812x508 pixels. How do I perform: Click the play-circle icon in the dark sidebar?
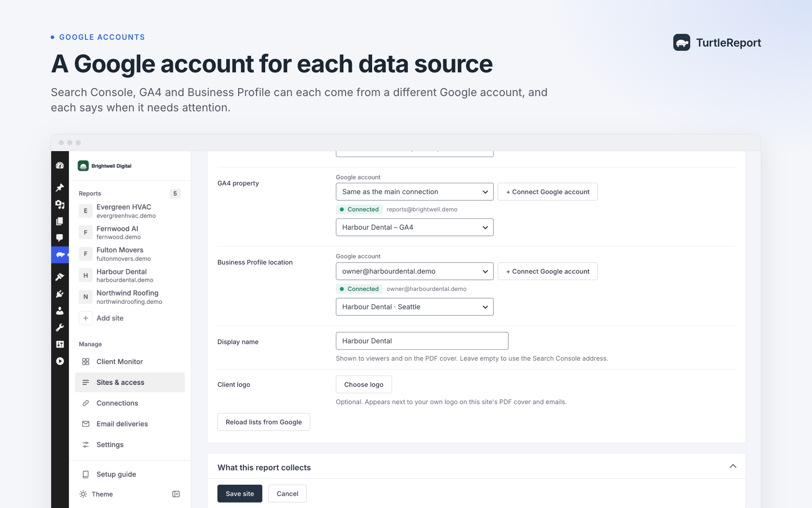point(60,361)
